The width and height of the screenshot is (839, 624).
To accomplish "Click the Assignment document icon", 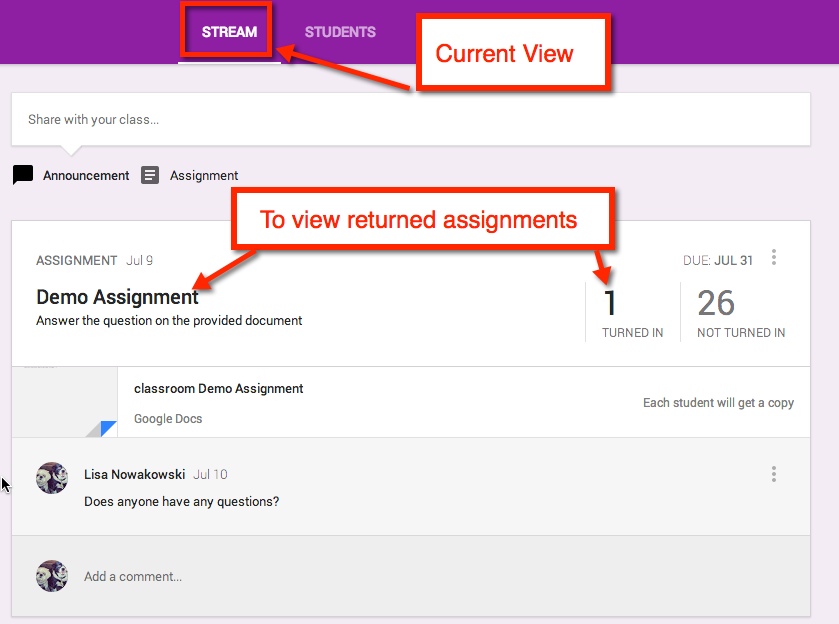I will click(150, 175).
